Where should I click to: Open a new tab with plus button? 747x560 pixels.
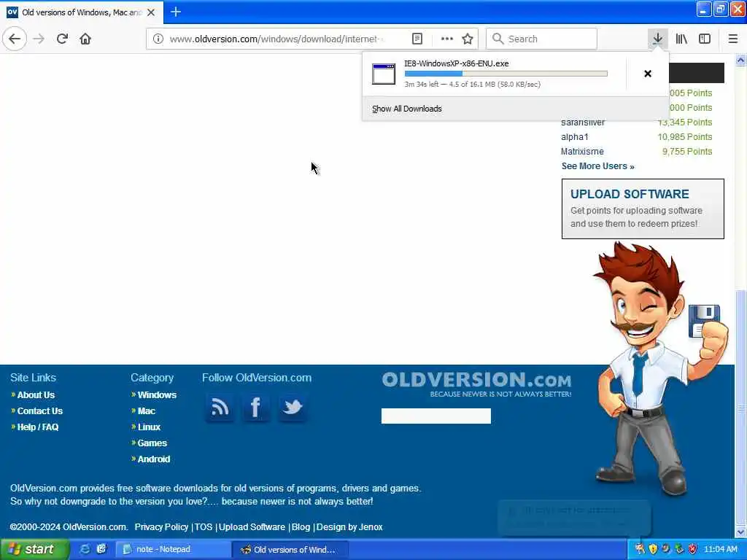point(176,12)
